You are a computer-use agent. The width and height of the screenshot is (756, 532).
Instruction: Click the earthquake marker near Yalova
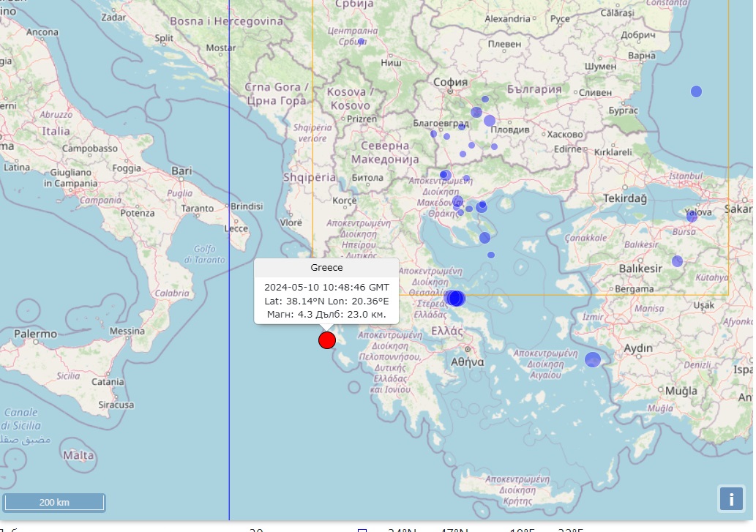point(692,216)
